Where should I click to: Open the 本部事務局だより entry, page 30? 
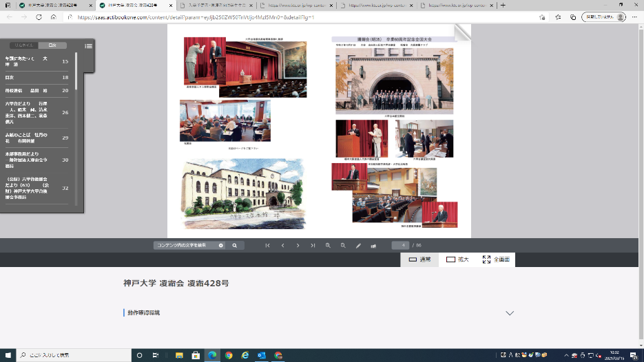click(37, 160)
